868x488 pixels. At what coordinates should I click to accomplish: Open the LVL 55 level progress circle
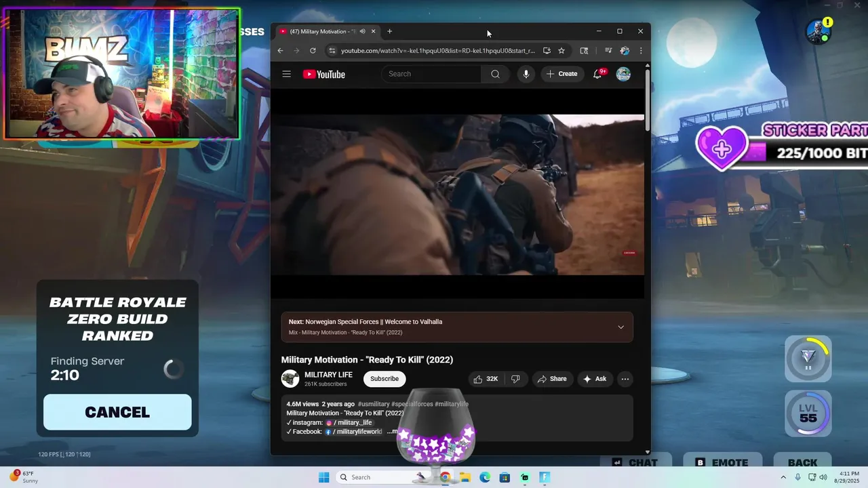tap(808, 413)
